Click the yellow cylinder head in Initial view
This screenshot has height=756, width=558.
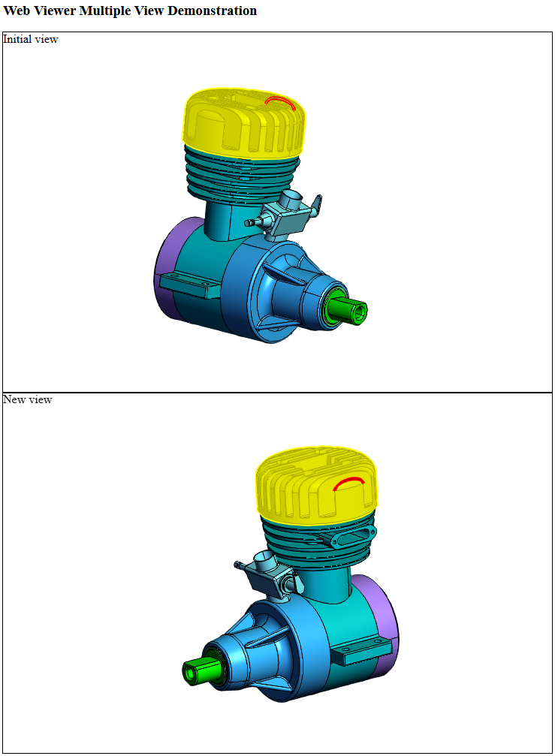coord(225,128)
